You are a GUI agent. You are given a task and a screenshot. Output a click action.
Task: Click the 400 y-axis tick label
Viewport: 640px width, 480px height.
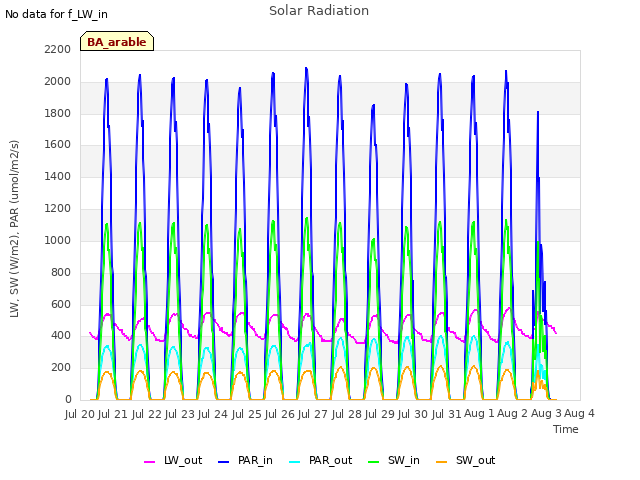coord(61,336)
